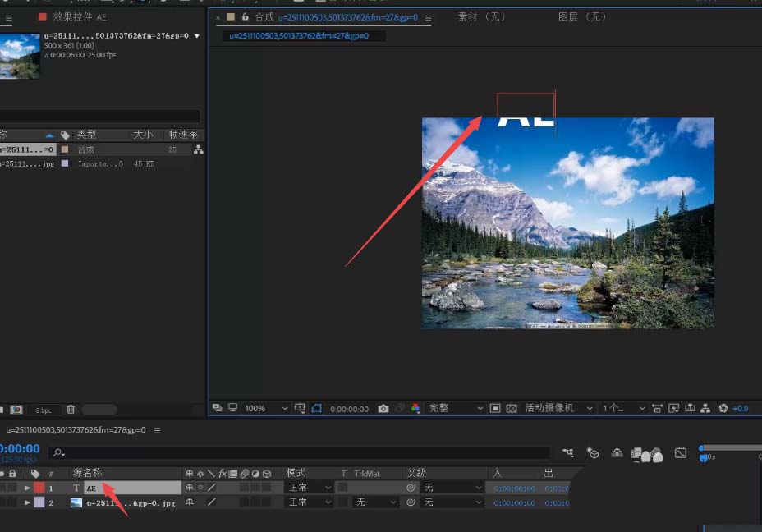Toggle the shy switch on AE layer
Image resolution: width=762 pixels, height=532 pixels.
(x=190, y=488)
